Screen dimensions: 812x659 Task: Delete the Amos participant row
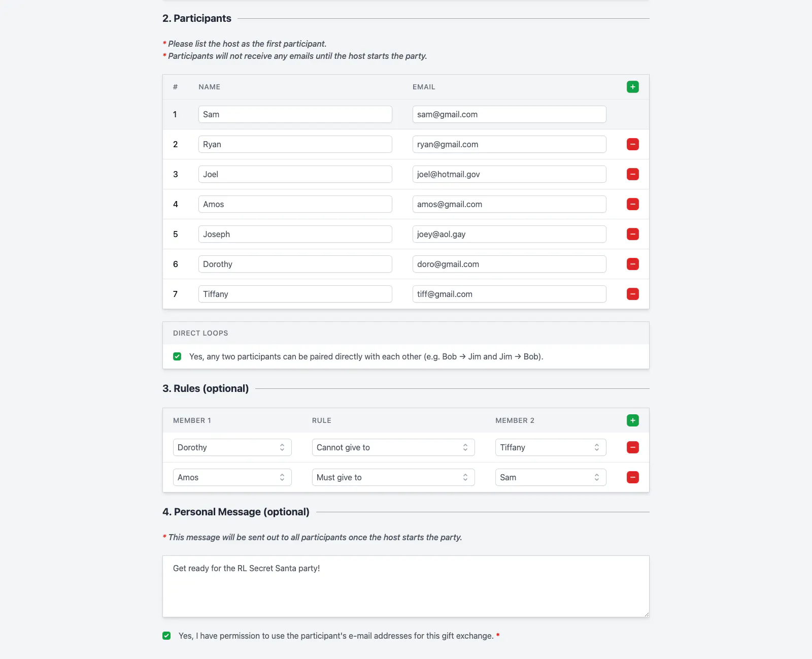632,204
